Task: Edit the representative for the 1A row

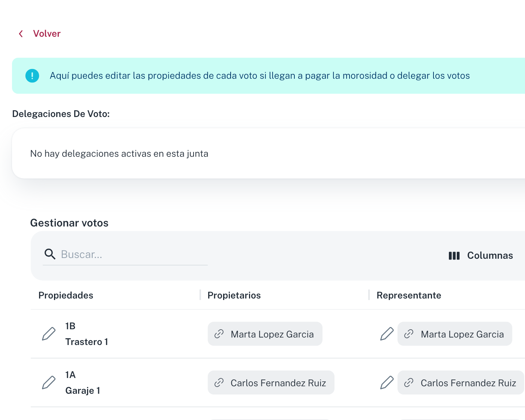Action: point(387,382)
